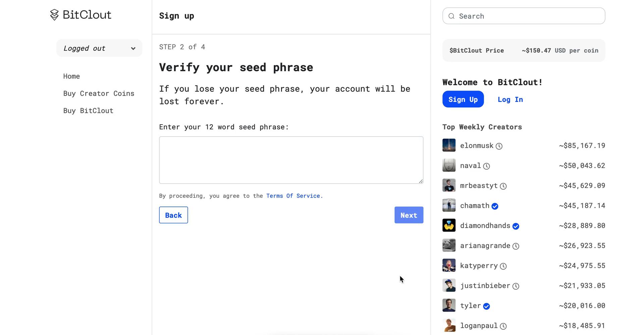Click the clock icon next to elonmusk
The image size is (644, 335).
[x=499, y=146]
